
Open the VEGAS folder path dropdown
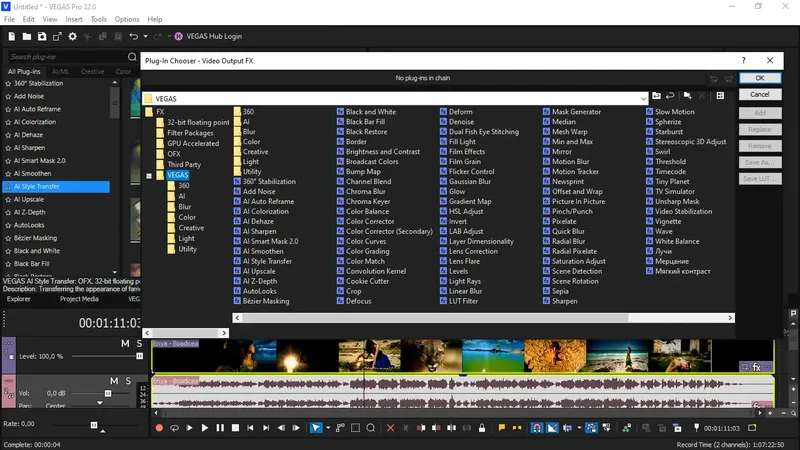[x=643, y=98]
